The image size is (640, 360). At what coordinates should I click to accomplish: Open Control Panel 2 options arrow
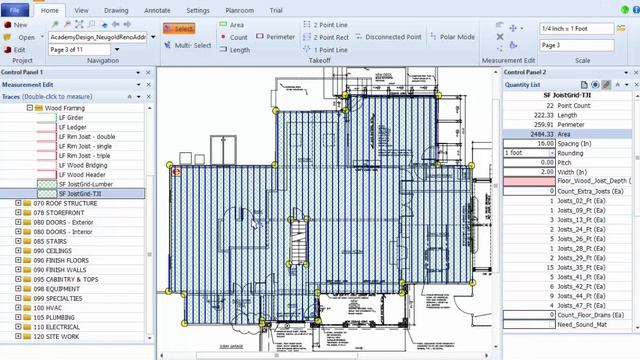(x=626, y=72)
